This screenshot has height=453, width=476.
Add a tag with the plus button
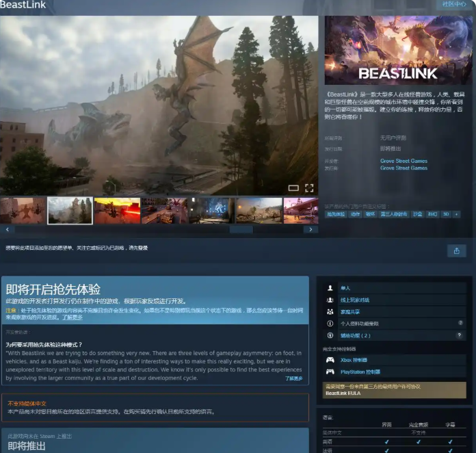point(456,214)
